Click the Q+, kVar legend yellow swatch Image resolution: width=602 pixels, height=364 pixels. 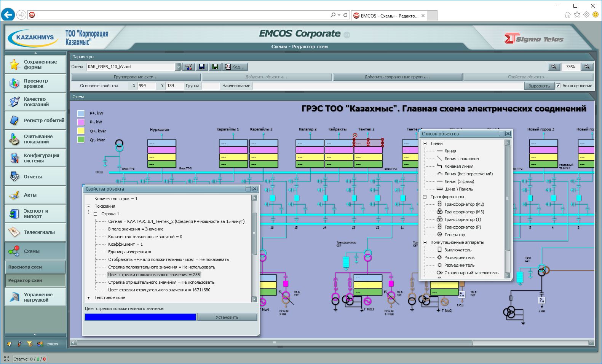[81, 131]
